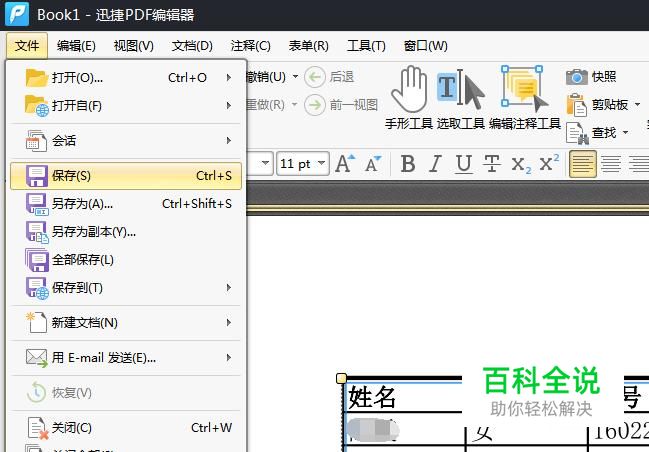Viewport: 649px width, 452px height.
Task: Open the 会话 menu entry
Action: pyautogui.click(x=125, y=141)
